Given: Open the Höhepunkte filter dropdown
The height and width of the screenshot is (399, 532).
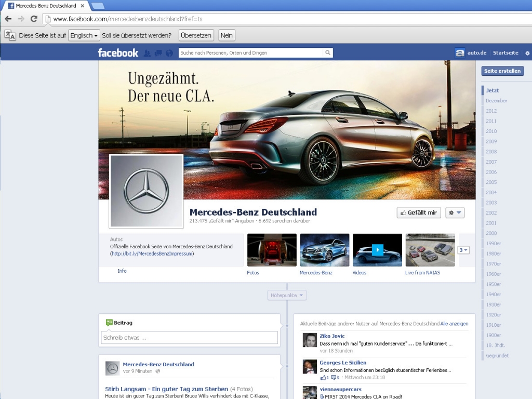Looking at the screenshot, I should (287, 295).
